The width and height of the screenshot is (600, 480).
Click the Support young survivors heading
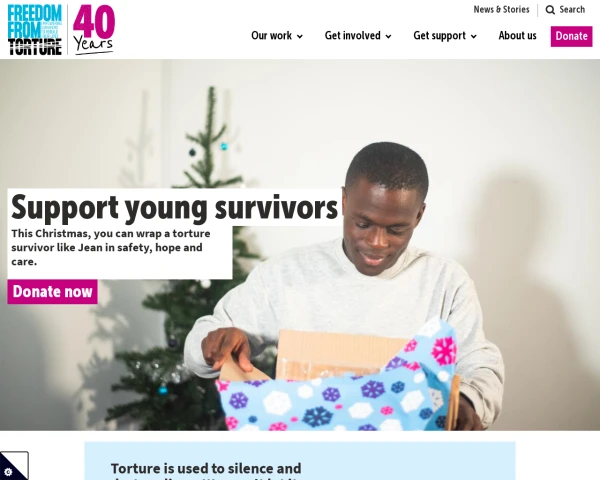tap(174, 207)
